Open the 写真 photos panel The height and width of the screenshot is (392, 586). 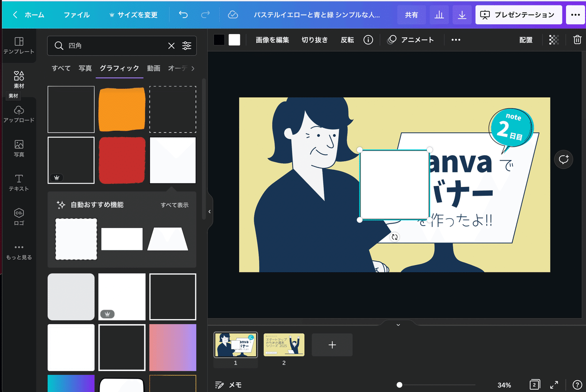tap(19, 148)
